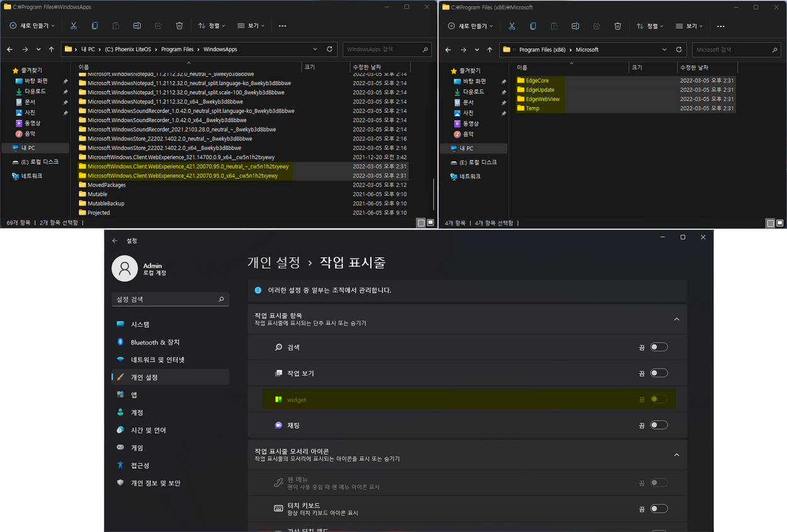
Task: Open Bluetooth & 장치 in Settings sidebar
Action: coord(170,342)
